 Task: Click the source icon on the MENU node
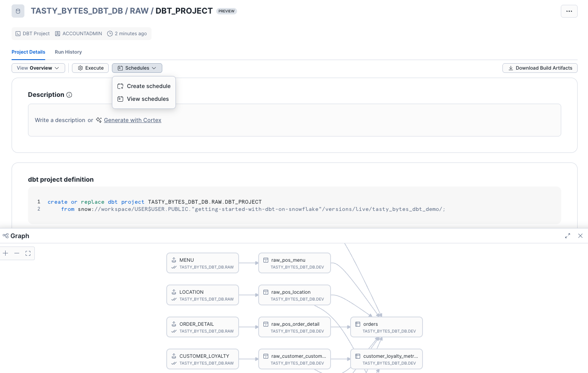(x=173, y=260)
